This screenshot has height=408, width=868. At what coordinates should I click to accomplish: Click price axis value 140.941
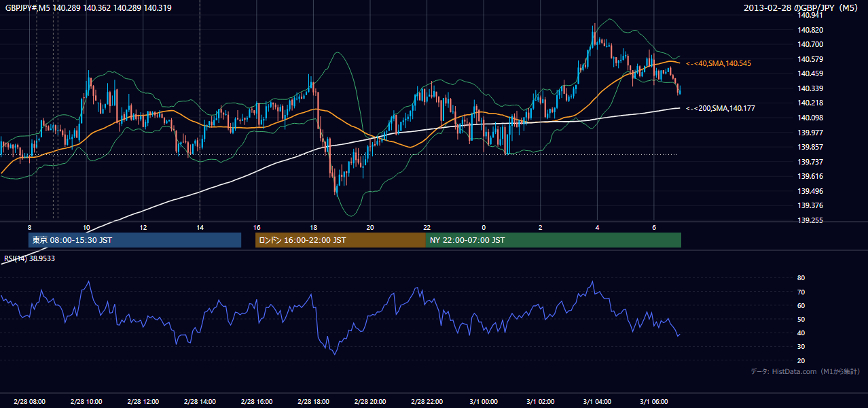(810, 15)
